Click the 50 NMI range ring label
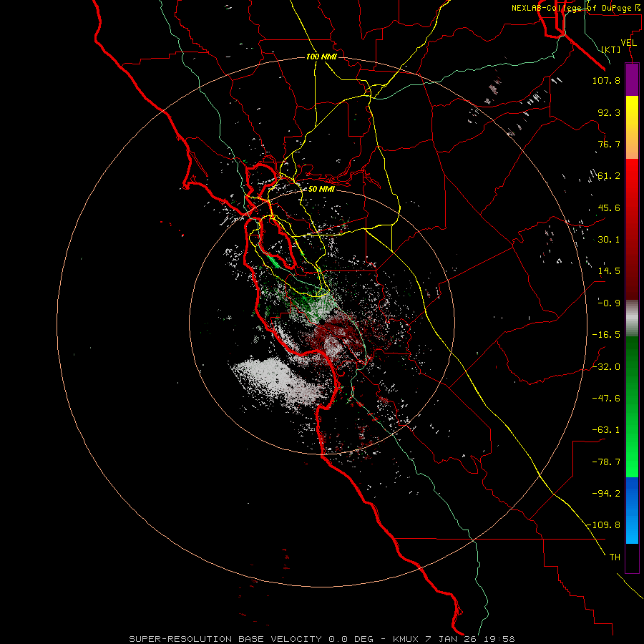Viewport: 644px width, 644px height. (x=321, y=190)
